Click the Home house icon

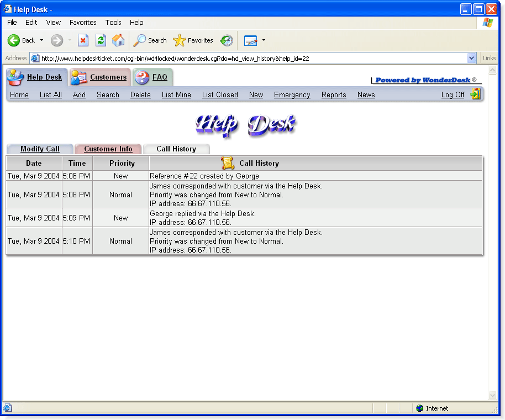point(118,40)
